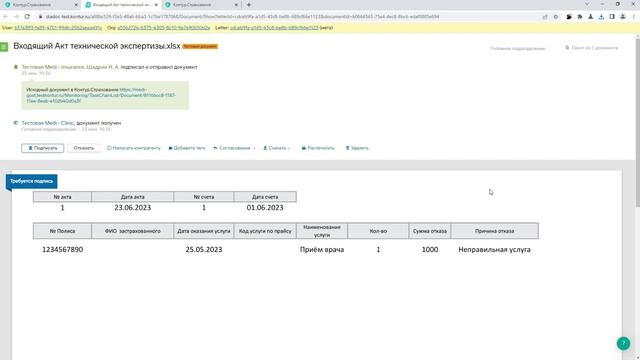The height and width of the screenshot is (360, 640).
Task: Close the Входящий Акт browser tab
Action: point(156,5)
